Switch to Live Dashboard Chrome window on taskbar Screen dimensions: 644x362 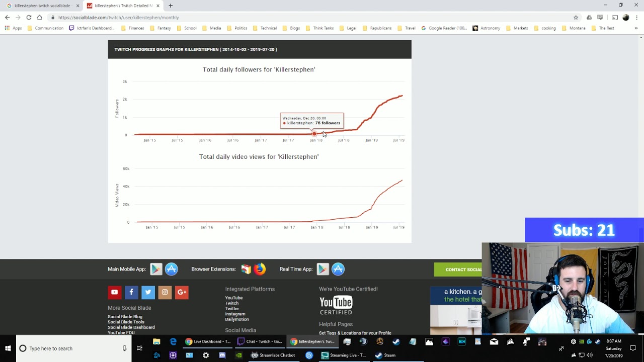point(207,342)
